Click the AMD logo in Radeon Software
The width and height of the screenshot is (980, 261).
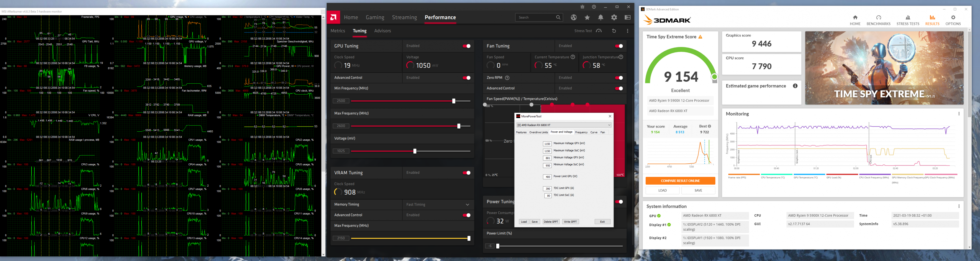coord(334,17)
